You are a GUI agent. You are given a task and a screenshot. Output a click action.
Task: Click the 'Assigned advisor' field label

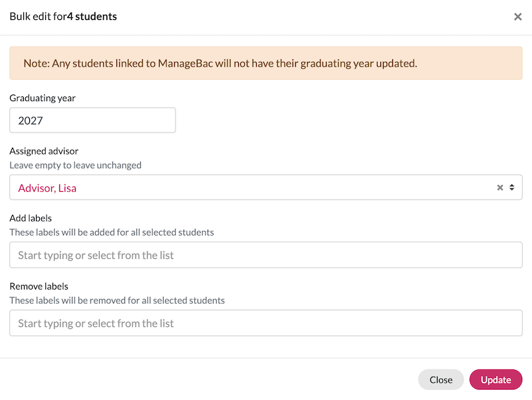coord(44,151)
